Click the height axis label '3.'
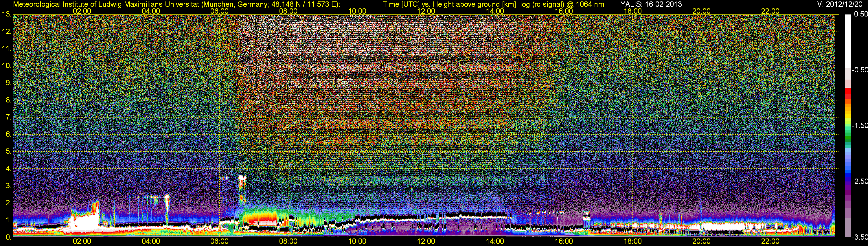 8,186
